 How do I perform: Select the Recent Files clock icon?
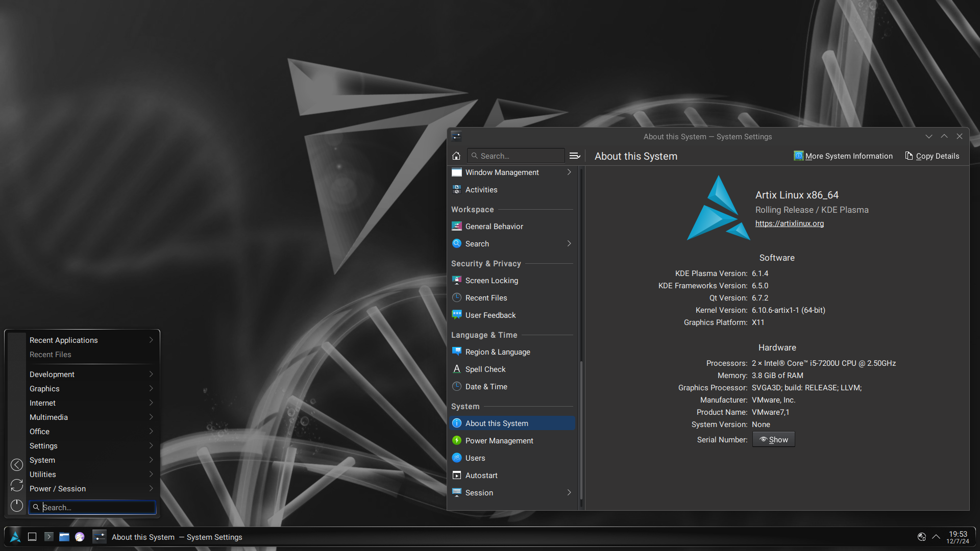tap(457, 298)
